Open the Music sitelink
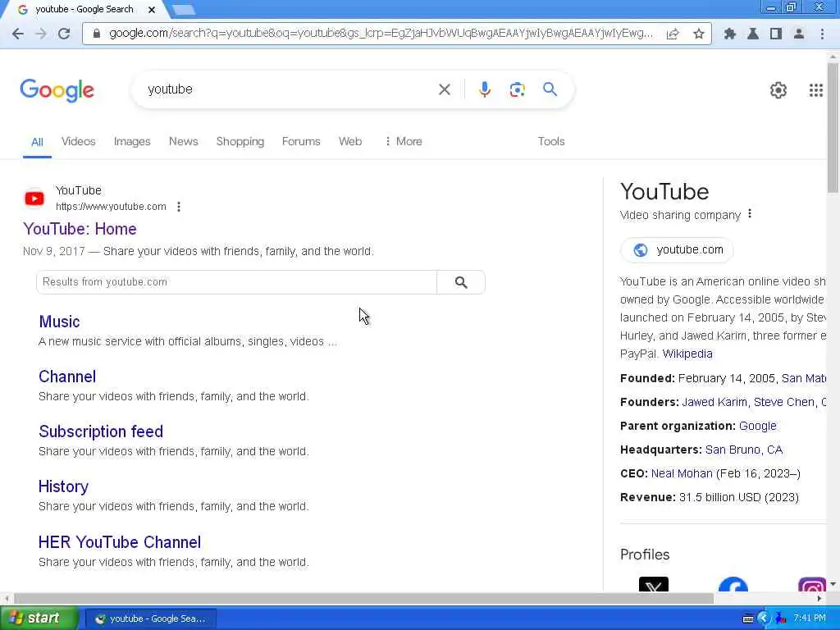Screen dimensions: 840x630 (x=59, y=322)
